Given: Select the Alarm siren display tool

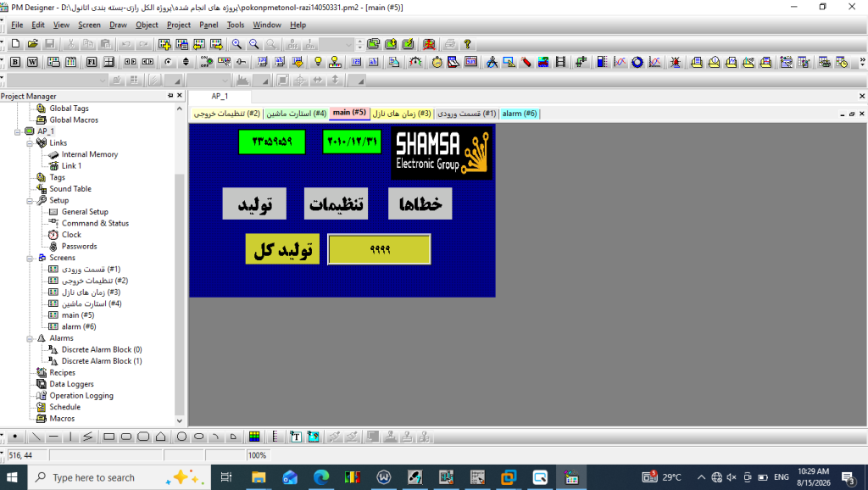Looking at the screenshot, I should click(676, 62).
